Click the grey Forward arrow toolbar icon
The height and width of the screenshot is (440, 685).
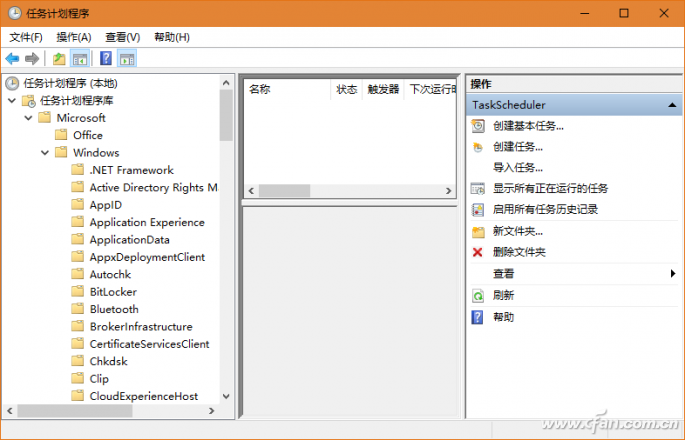tap(32, 58)
